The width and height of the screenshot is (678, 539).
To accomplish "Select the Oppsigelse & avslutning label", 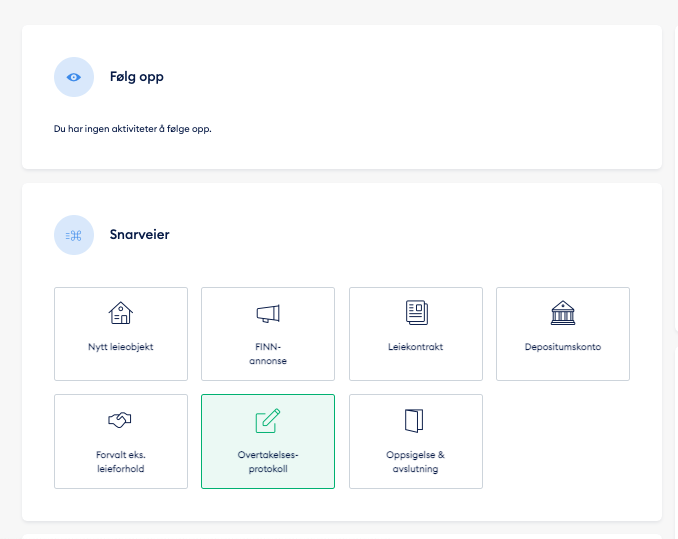I will (416, 461).
